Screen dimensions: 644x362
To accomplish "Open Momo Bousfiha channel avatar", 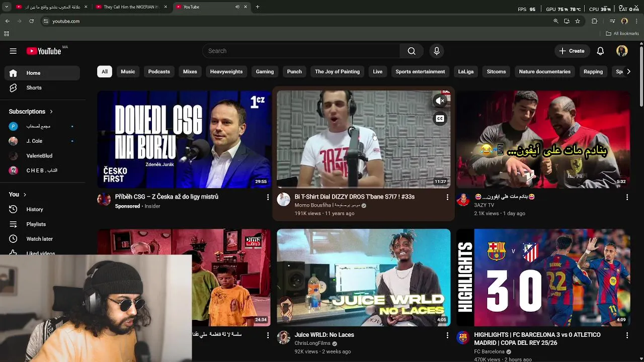I will point(284,200).
